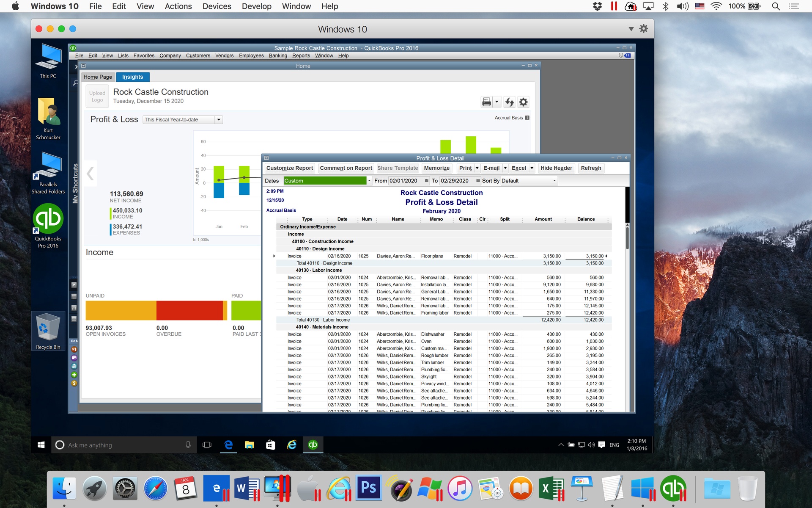Open Task View in Windows taskbar
Image resolution: width=812 pixels, height=508 pixels.
[x=207, y=445]
